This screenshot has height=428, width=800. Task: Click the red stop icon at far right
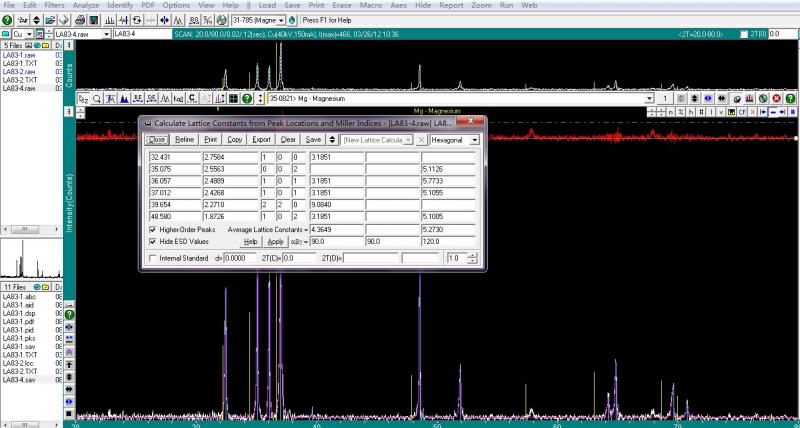(776, 98)
